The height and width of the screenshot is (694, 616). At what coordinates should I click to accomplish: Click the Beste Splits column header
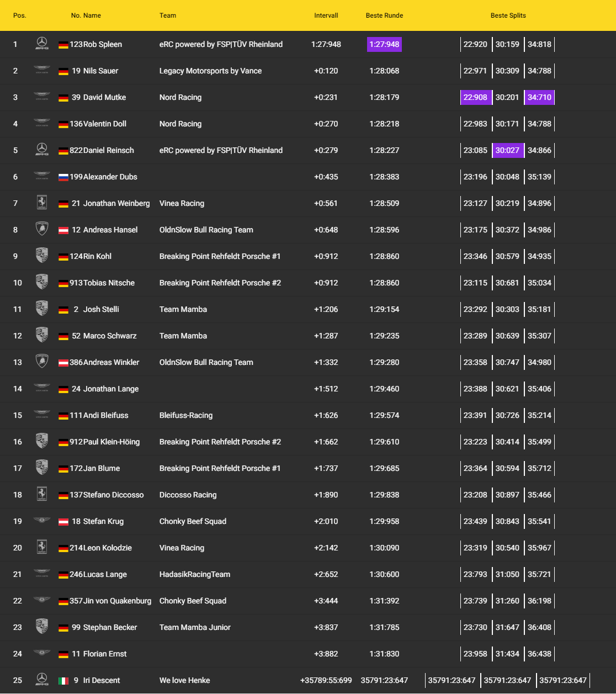pyautogui.click(x=508, y=15)
